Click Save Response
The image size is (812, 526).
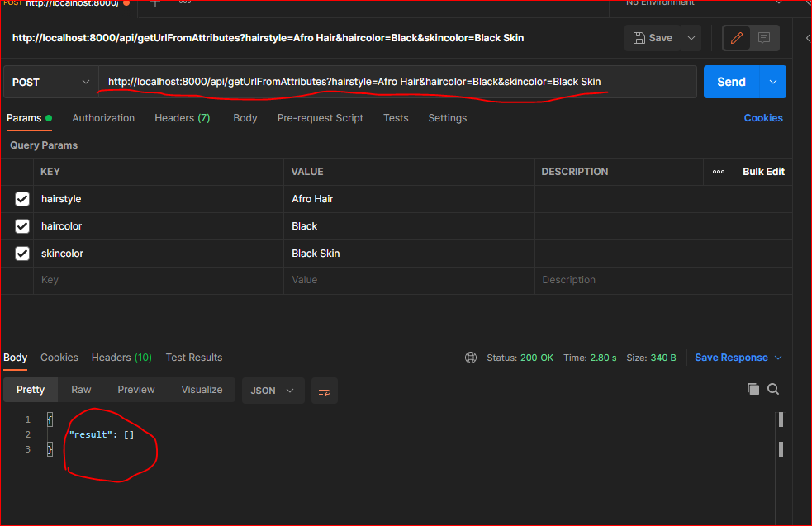tap(731, 358)
